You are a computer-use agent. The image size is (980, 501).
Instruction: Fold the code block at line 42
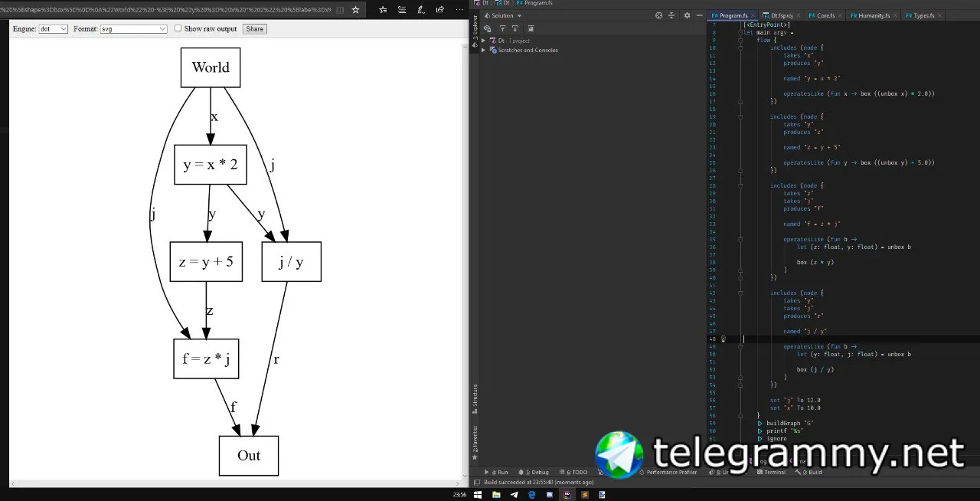[x=740, y=293]
